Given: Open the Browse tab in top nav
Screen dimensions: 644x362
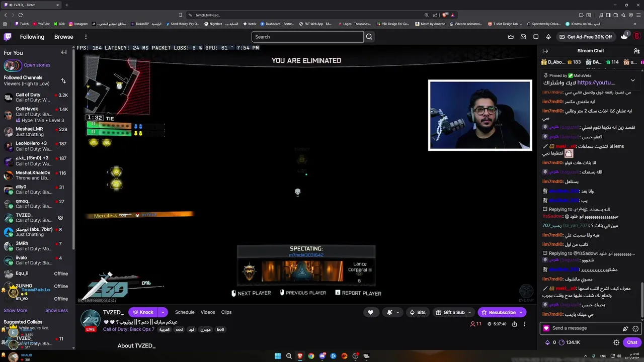Looking at the screenshot, I should 64,37.
